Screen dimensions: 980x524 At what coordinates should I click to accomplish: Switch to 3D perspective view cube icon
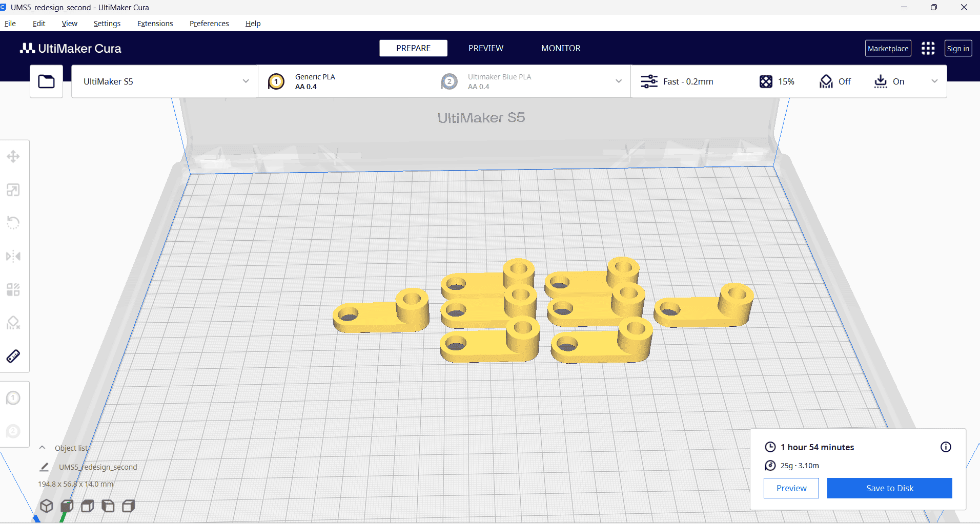pyautogui.click(x=47, y=506)
